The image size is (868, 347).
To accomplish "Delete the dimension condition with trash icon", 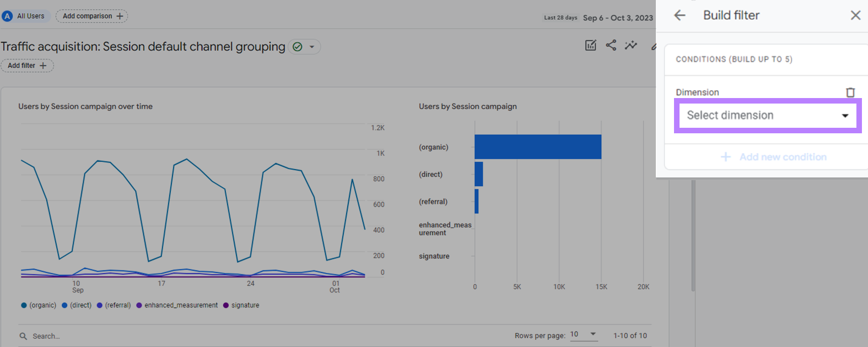I will (x=850, y=93).
